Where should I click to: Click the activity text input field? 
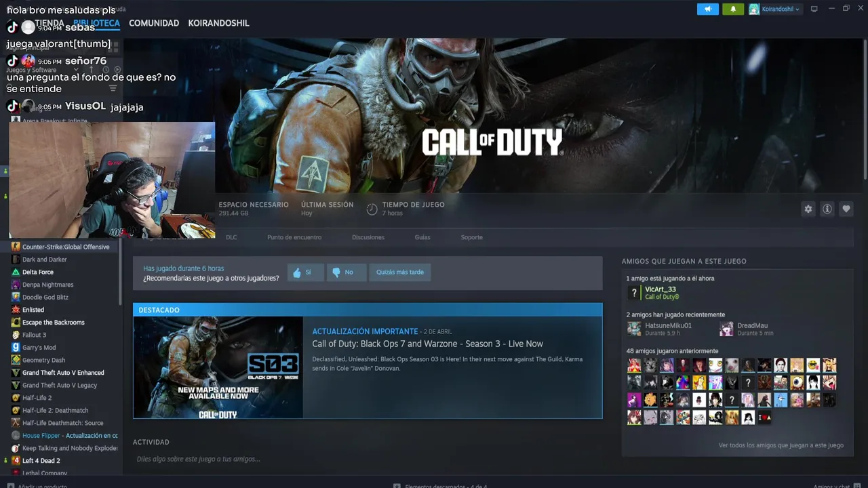pyautogui.click(x=368, y=459)
